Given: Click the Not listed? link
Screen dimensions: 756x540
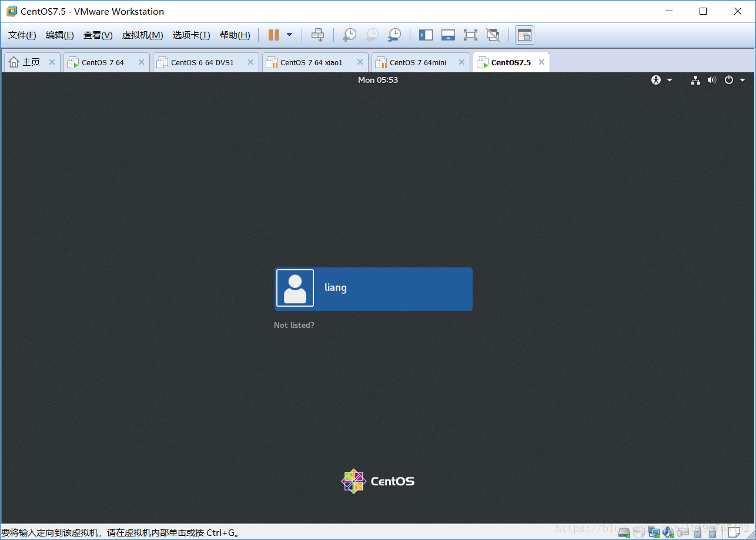Looking at the screenshot, I should tap(294, 325).
